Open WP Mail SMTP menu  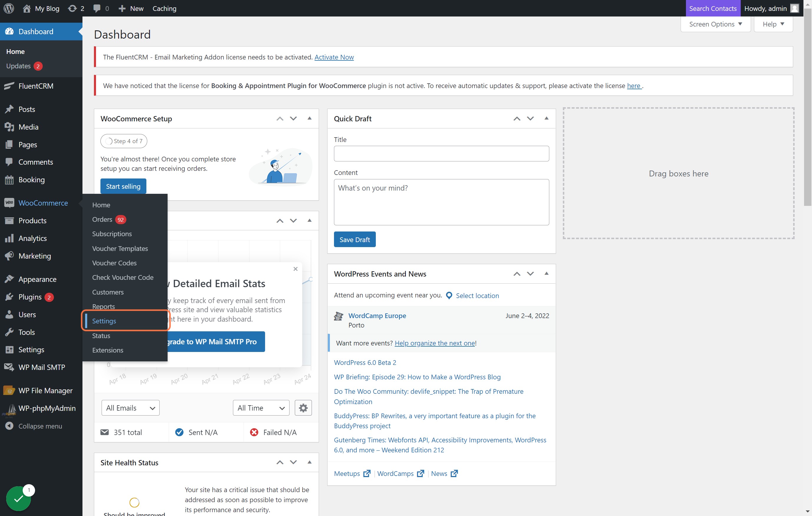pyautogui.click(x=41, y=367)
